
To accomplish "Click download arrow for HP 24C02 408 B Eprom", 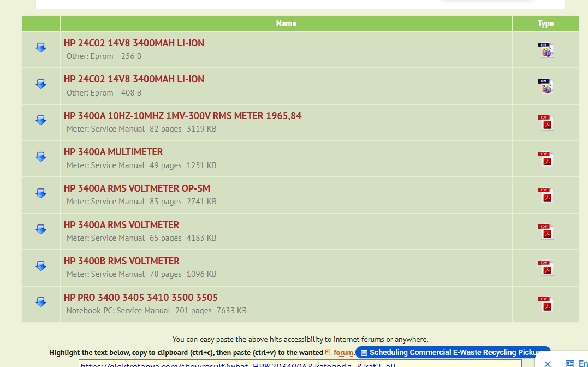I will 41,84.
